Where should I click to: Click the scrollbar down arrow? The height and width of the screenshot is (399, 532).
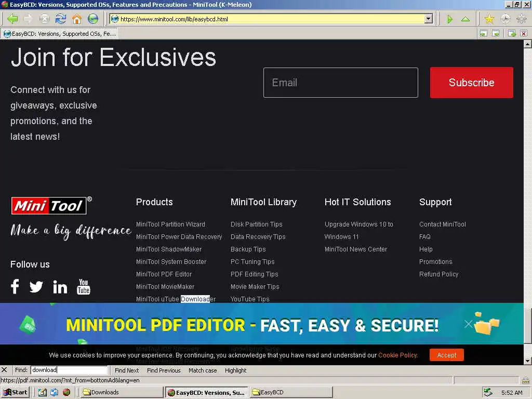pyautogui.click(x=528, y=361)
